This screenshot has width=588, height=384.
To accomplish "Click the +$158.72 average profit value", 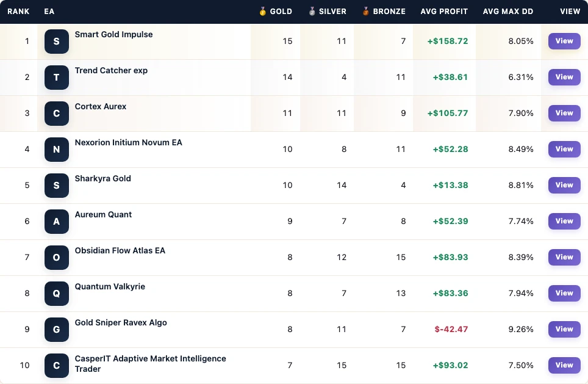I will tap(448, 42).
